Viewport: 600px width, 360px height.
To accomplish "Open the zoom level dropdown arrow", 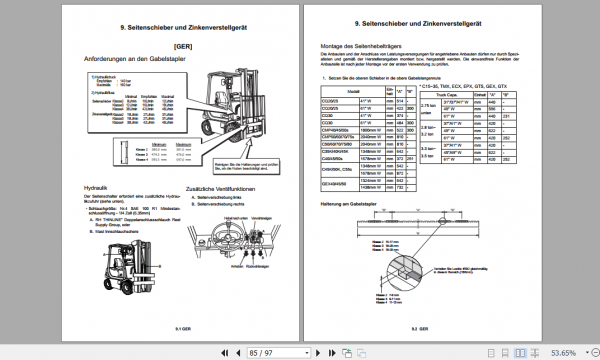I will point(587,353).
